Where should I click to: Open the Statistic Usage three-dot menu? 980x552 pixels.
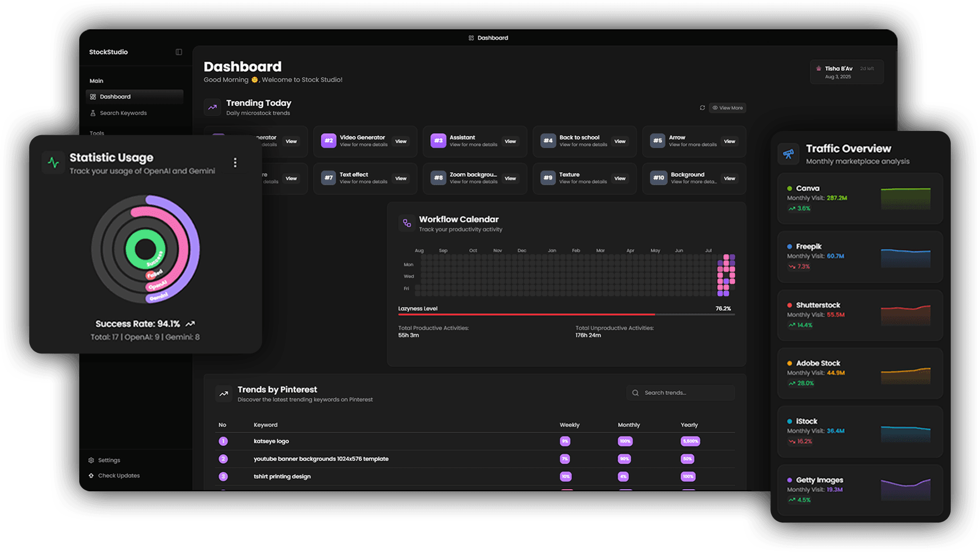[x=235, y=163]
